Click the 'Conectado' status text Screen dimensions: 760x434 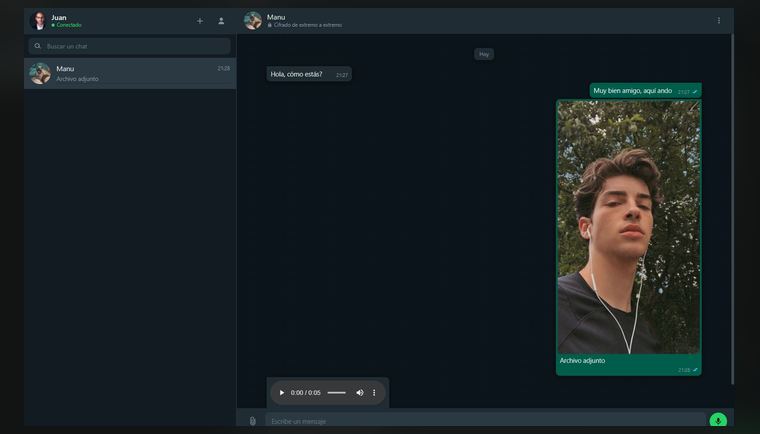pyautogui.click(x=69, y=25)
